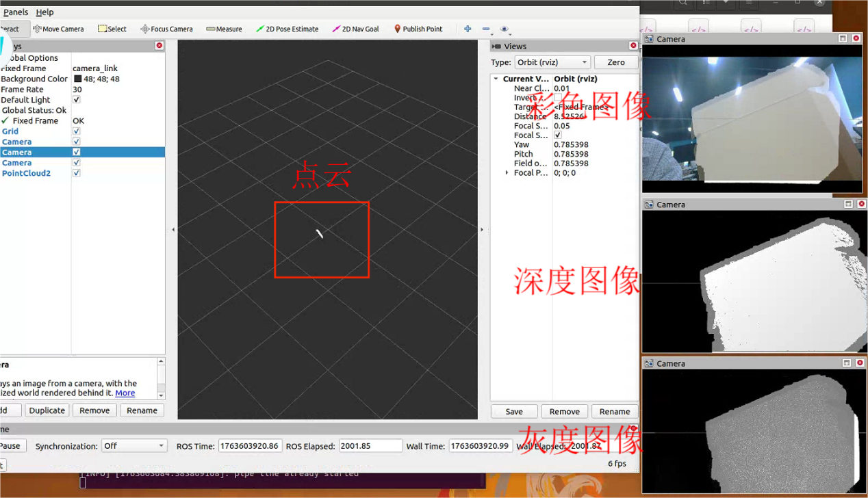Screen dimensions: 868x498
Task: Choose the Focus Camera tool
Action: coord(166,29)
